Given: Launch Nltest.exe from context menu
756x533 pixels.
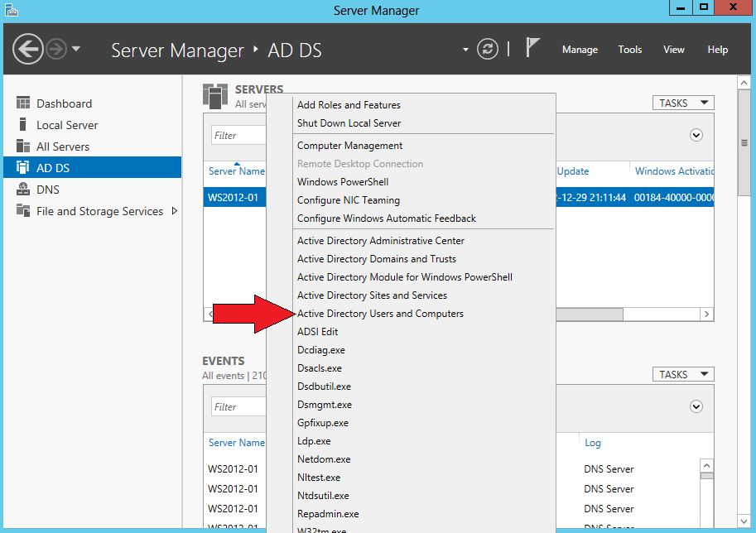Looking at the screenshot, I should click(318, 478).
